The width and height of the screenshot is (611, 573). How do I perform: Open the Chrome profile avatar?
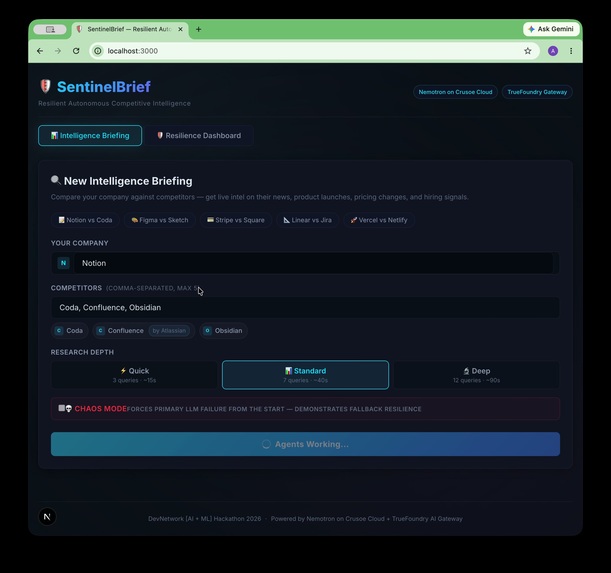pyautogui.click(x=553, y=51)
